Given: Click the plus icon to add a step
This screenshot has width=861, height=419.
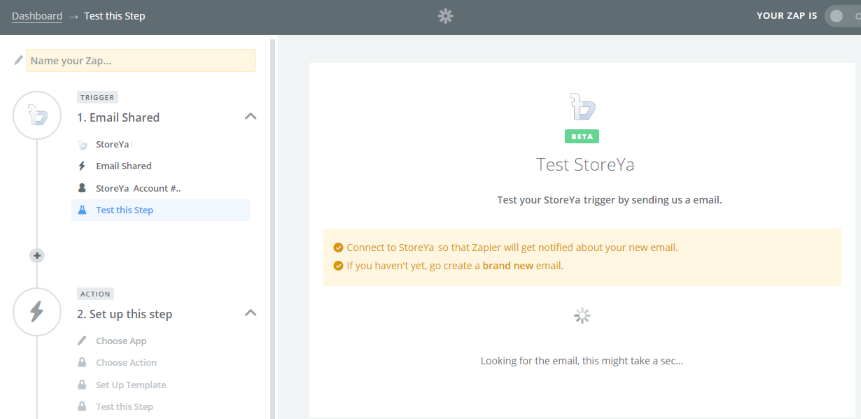Looking at the screenshot, I should [x=38, y=255].
